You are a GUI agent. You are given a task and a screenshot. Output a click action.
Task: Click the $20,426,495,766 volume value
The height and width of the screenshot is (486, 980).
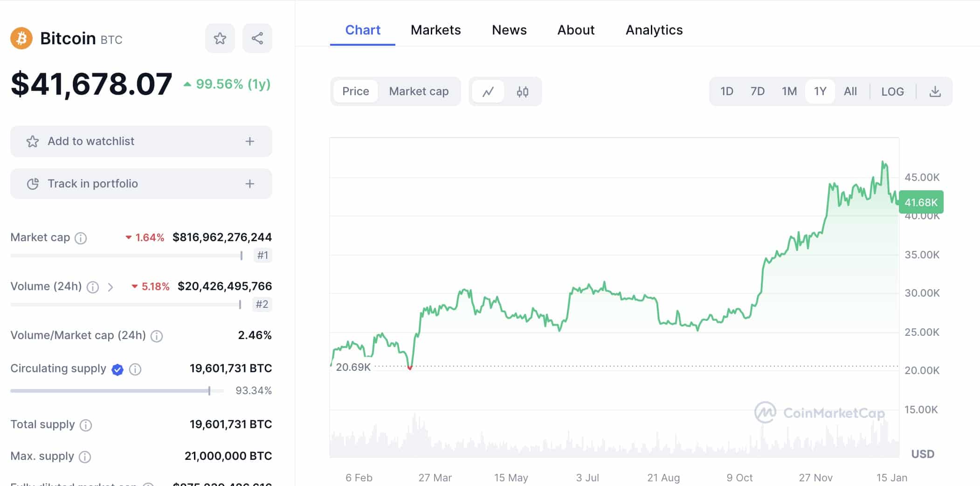click(225, 286)
